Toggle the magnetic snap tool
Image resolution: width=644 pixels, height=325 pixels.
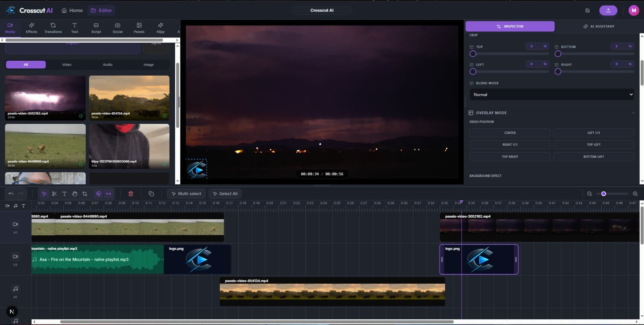pos(98,194)
